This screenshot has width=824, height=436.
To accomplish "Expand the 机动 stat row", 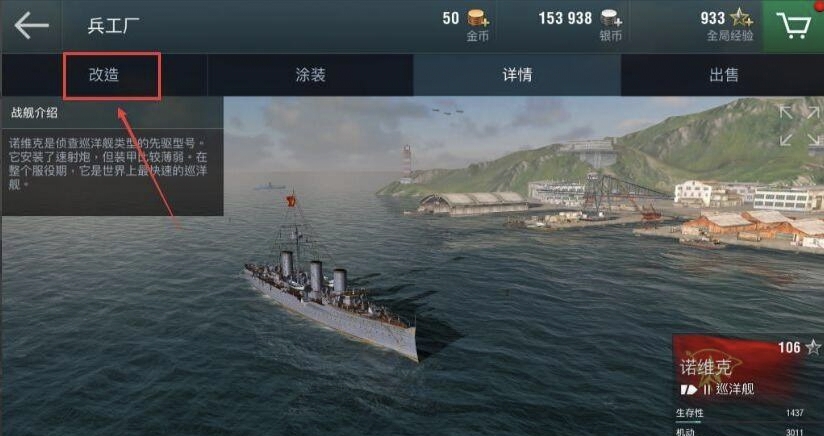I will tap(747, 432).
